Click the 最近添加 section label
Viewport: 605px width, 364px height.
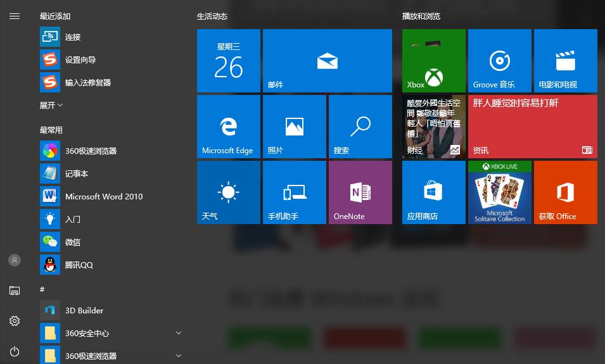(x=54, y=16)
